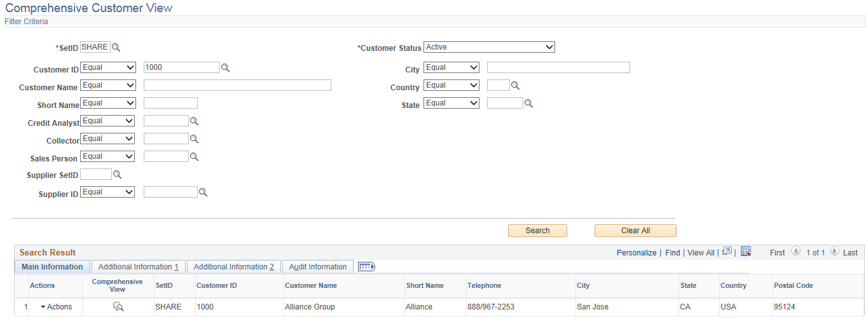
Task: Open Customer Name operator dropdown
Action: 108,85
